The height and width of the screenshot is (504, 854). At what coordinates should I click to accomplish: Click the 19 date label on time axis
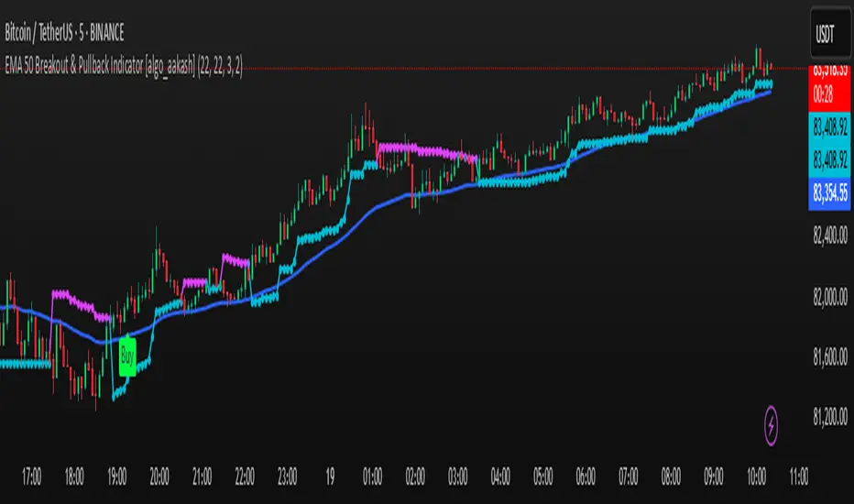point(330,477)
